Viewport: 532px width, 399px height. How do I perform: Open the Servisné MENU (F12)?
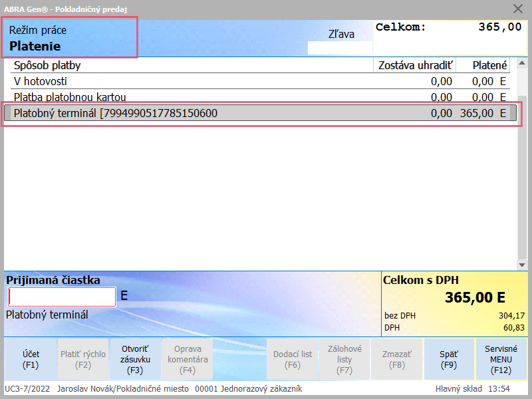(501, 359)
